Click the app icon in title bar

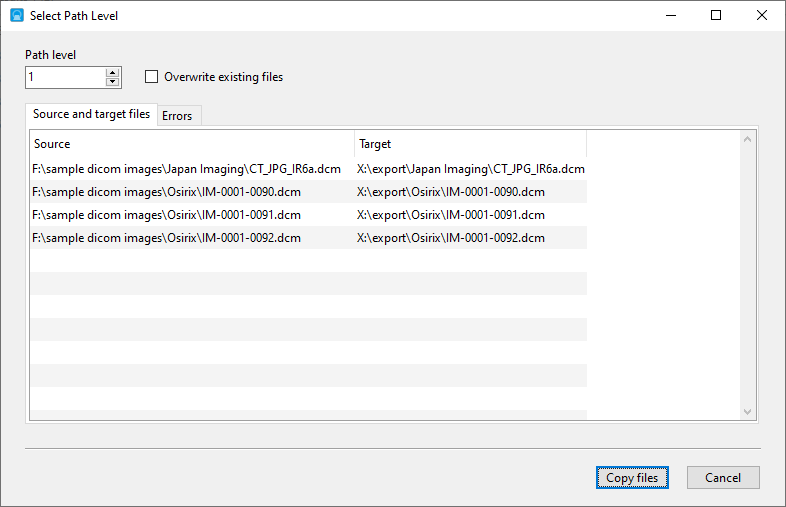click(x=16, y=16)
